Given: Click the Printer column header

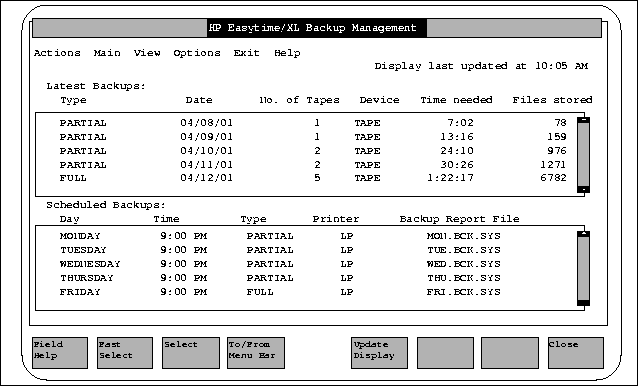Looking at the screenshot, I should click(336, 219).
